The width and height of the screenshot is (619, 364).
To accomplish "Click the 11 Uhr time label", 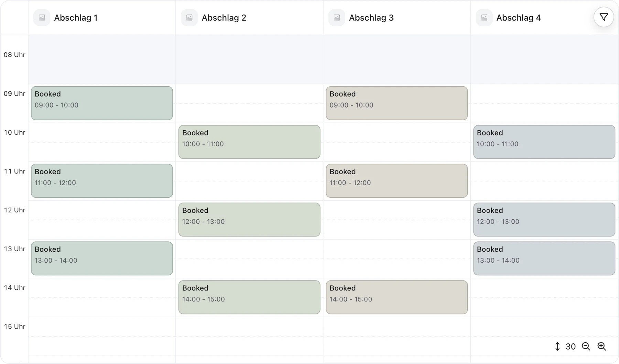I will [14, 171].
